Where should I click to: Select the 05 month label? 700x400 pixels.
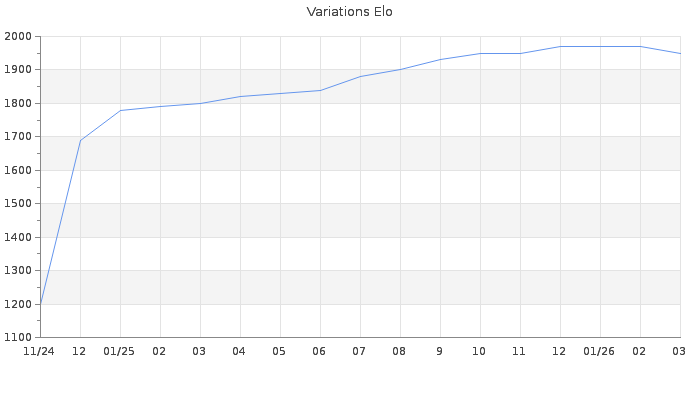[279, 351]
